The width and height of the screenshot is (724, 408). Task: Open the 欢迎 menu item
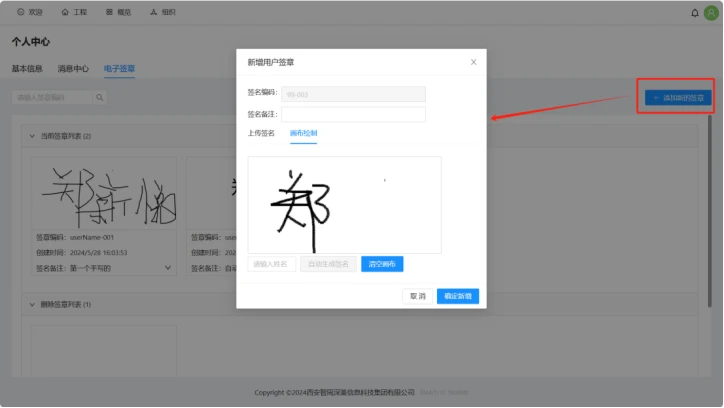coord(30,12)
